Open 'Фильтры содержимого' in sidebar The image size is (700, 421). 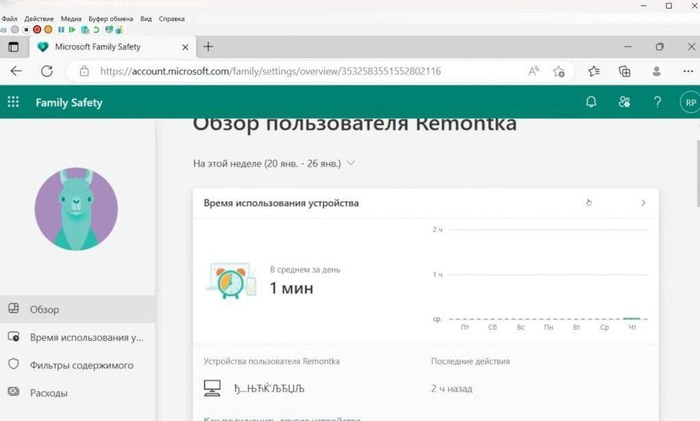tap(81, 365)
